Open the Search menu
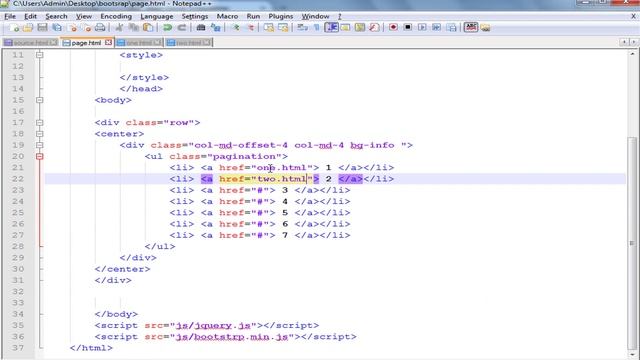 coord(56,16)
